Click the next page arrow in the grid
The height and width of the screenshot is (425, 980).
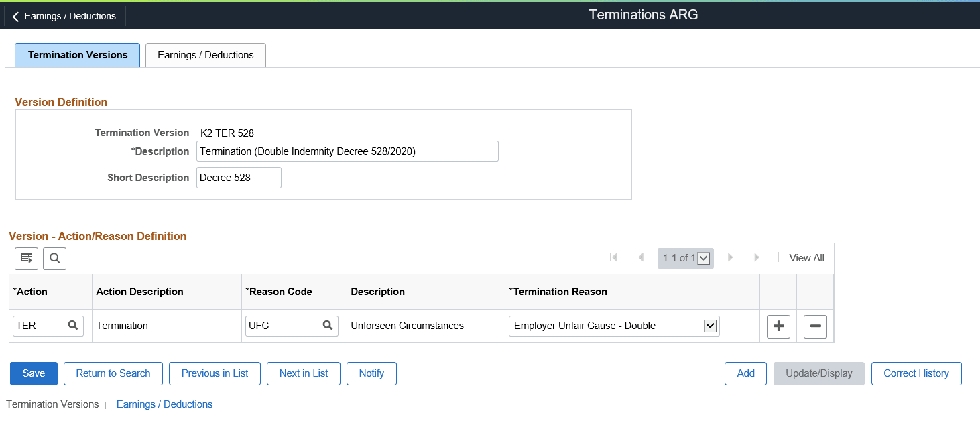tap(731, 257)
